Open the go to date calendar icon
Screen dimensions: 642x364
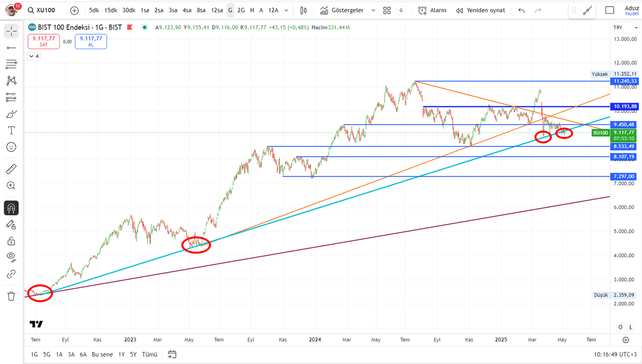pyautogui.click(x=172, y=354)
